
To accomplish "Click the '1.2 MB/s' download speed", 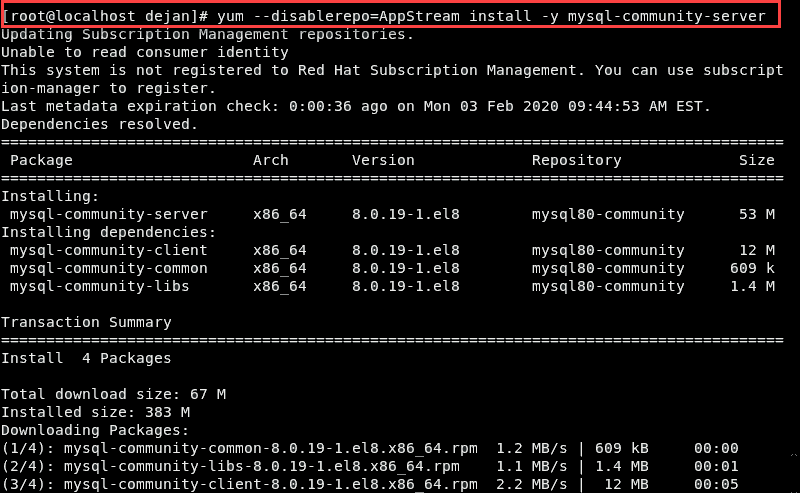I will click(x=531, y=448).
